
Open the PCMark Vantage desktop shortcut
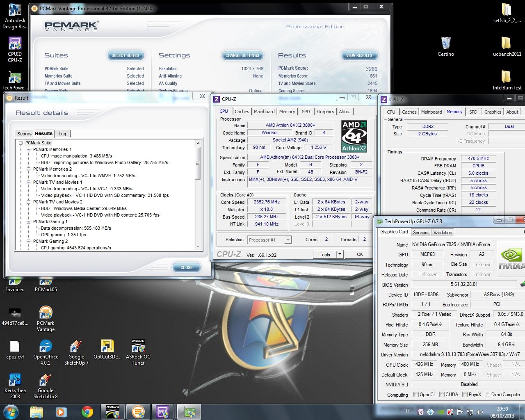pos(46,319)
